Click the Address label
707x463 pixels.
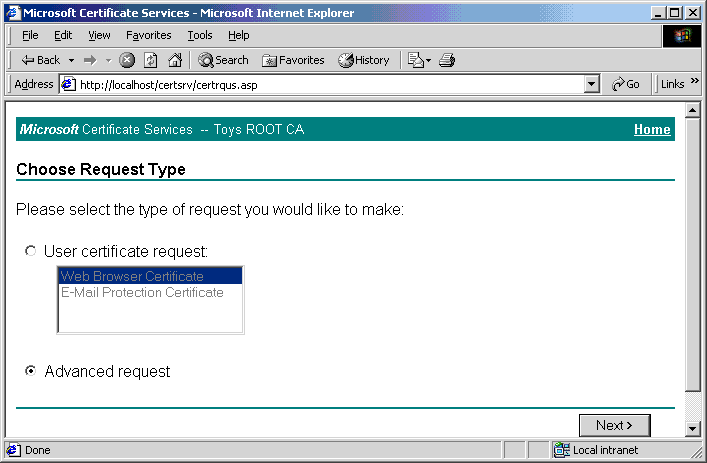[x=34, y=84]
